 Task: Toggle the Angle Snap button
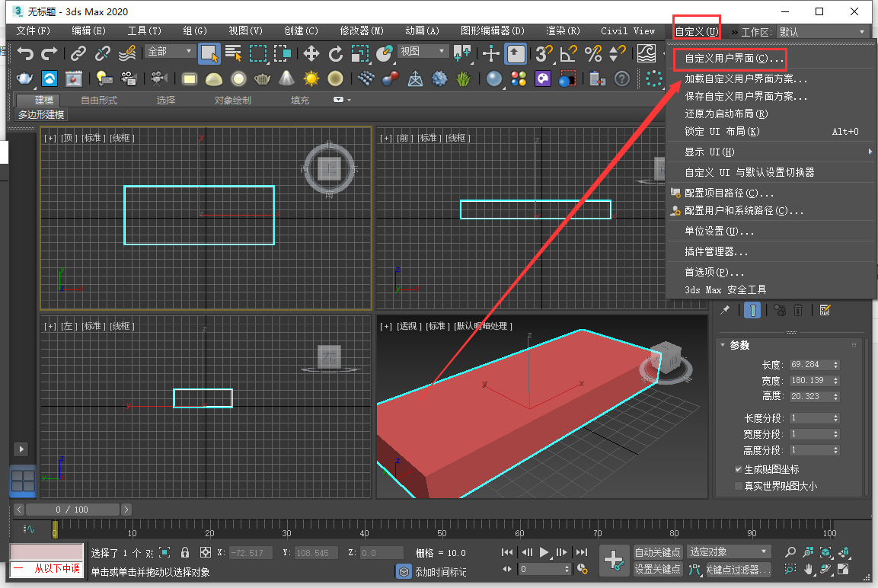(568, 54)
